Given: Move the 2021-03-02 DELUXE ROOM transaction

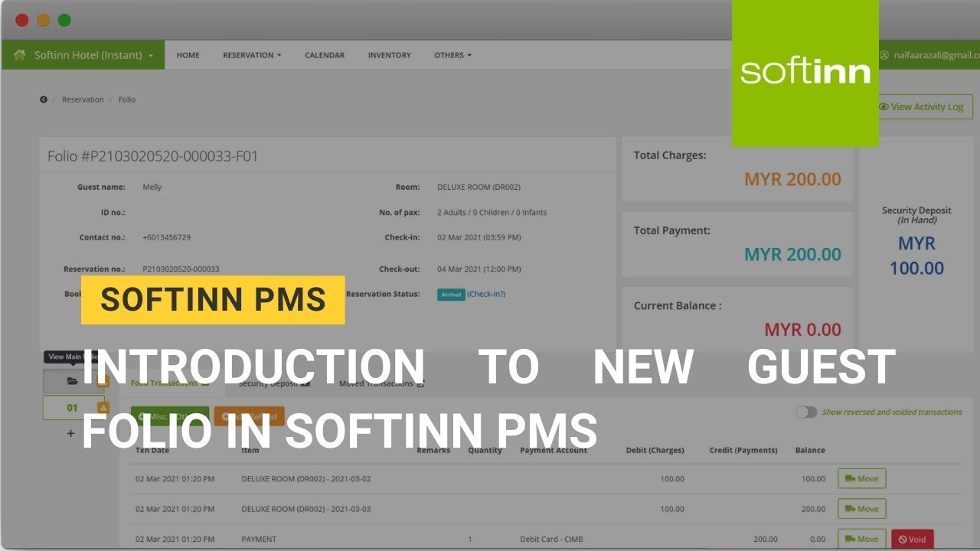Looking at the screenshot, I should click(x=861, y=479).
